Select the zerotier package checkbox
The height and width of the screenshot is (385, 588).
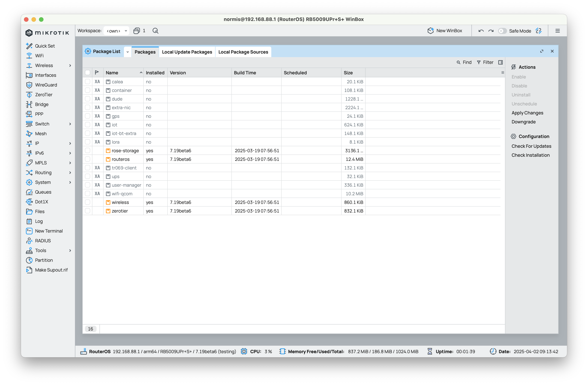click(x=88, y=211)
